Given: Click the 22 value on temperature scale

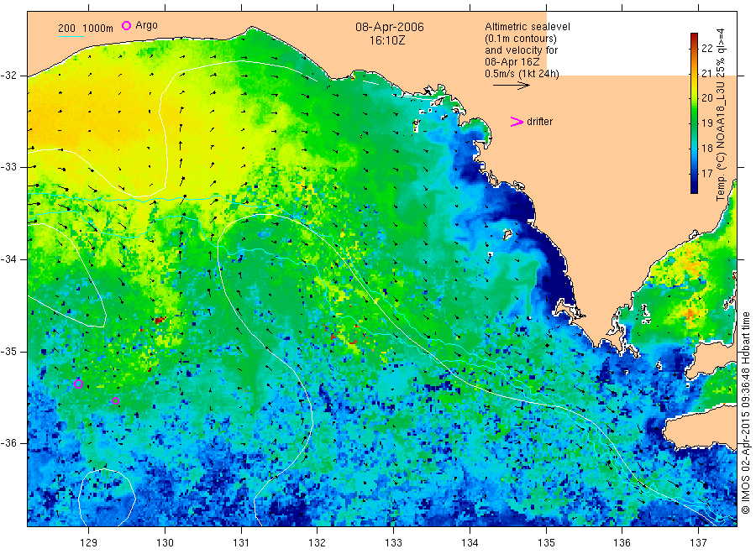Looking at the screenshot, I should [706, 48].
